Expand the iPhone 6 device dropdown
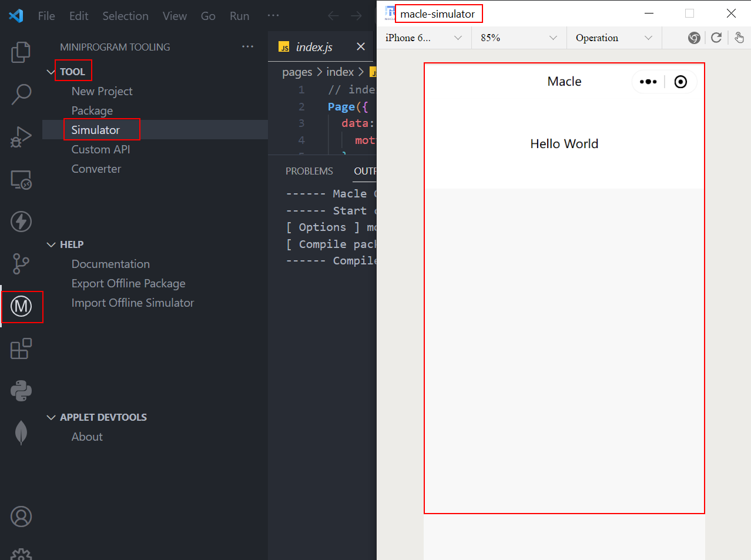This screenshot has width=751, height=560. (x=422, y=38)
